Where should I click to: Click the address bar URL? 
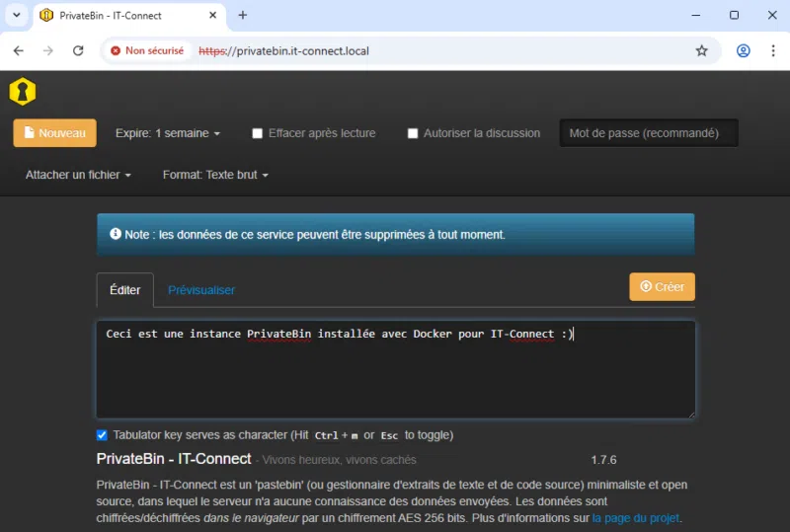point(283,51)
